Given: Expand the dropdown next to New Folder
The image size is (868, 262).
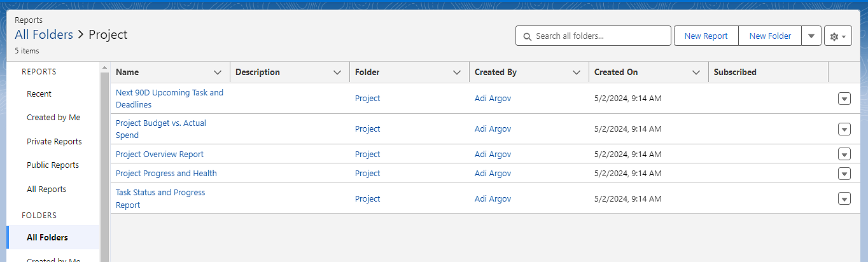Looking at the screenshot, I should [x=811, y=36].
